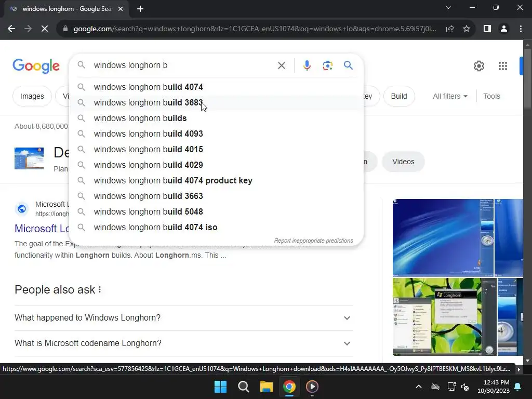
Task: Open Google settings gear icon
Action: click(479, 66)
